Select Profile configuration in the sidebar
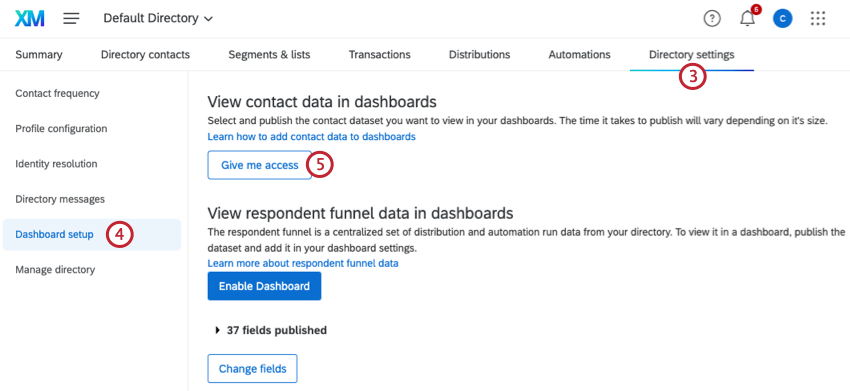This screenshot has height=391, width=850. 61,129
